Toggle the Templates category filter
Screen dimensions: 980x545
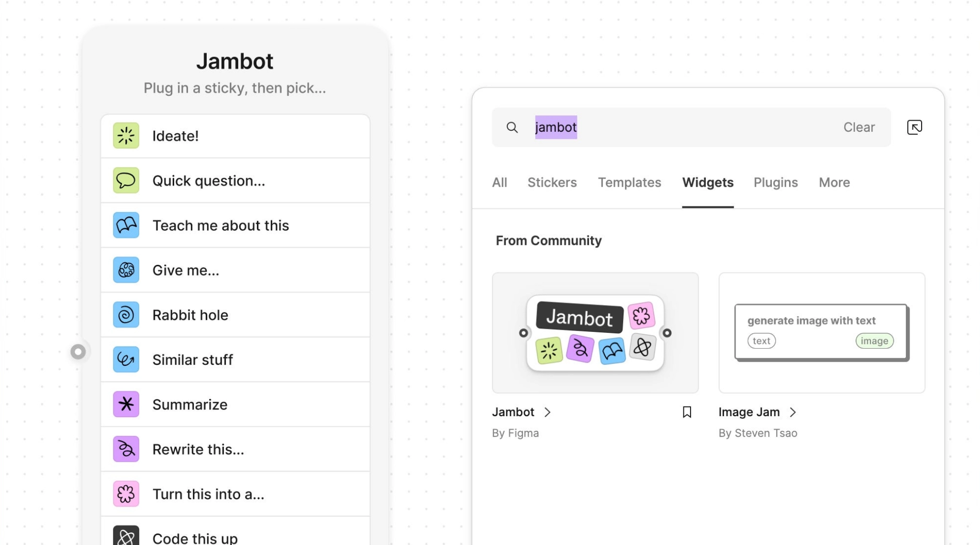tap(629, 182)
